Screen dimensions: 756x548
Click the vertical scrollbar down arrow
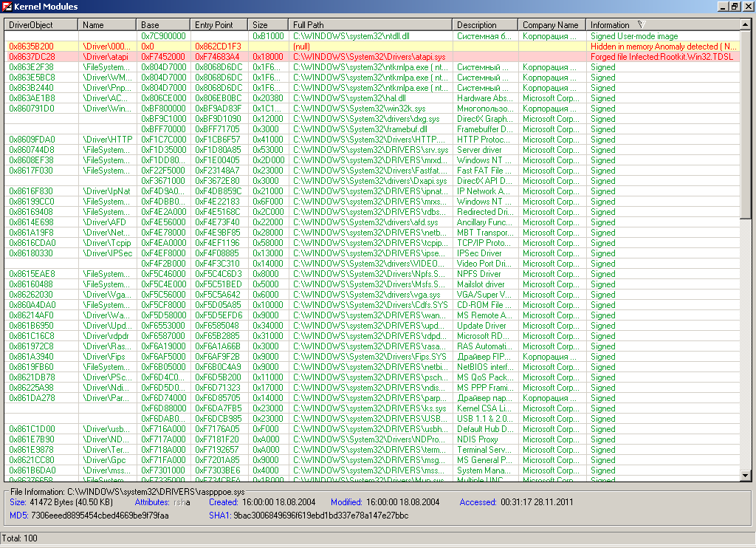tap(746, 476)
